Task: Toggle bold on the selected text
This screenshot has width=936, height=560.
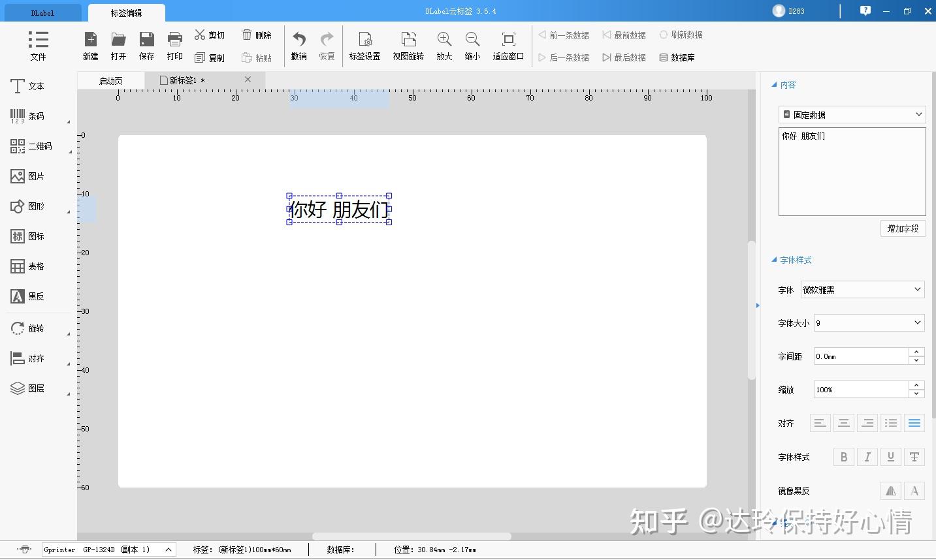Action: pyautogui.click(x=843, y=457)
